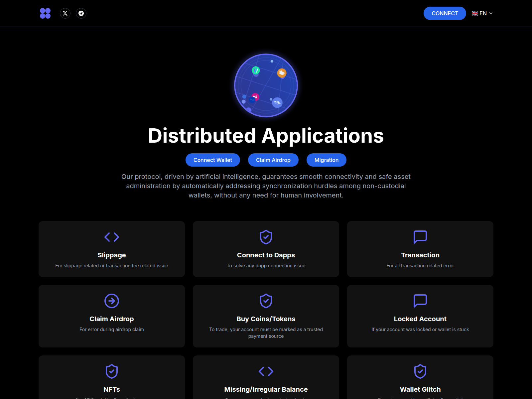532x399 pixels.
Task: Click the globe illustration image
Action: click(266, 85)
